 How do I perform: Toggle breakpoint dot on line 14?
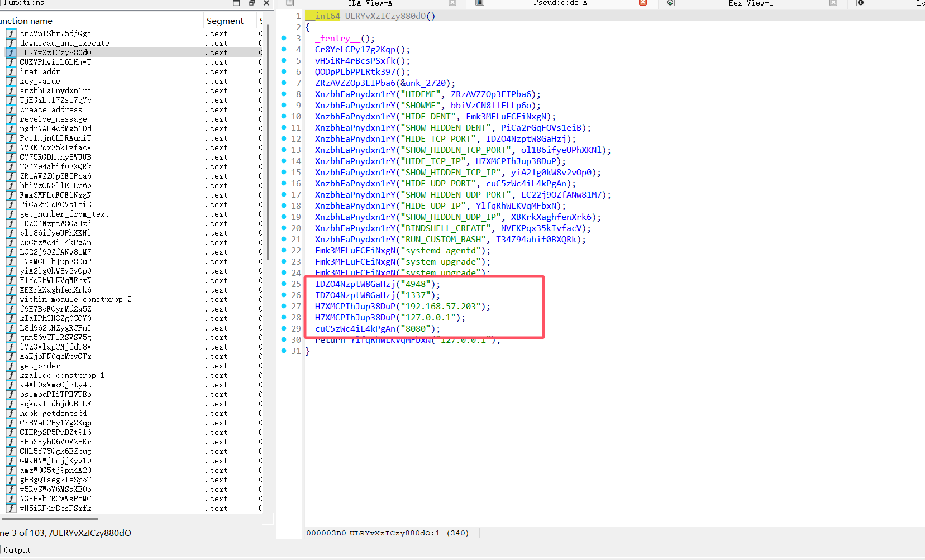[284, 161]
